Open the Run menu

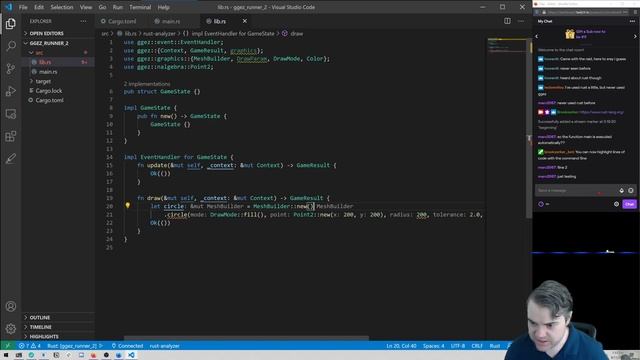click(x=118, y=7)
